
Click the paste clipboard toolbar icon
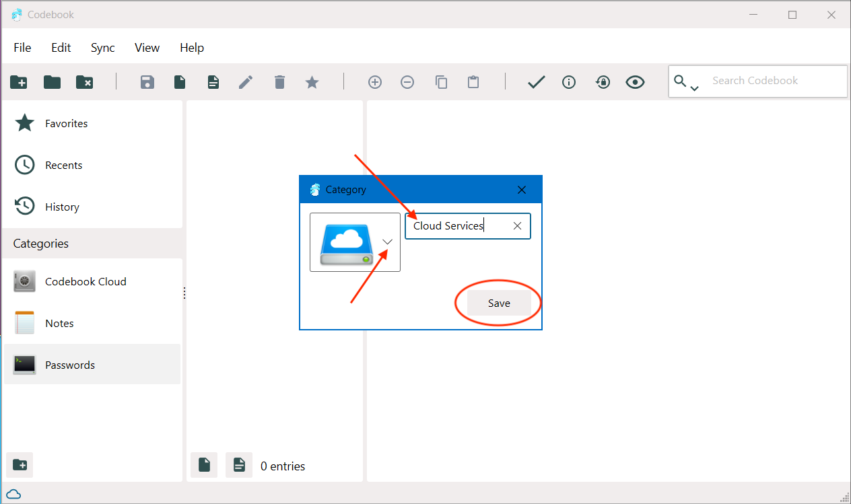(x=473, y=82)
